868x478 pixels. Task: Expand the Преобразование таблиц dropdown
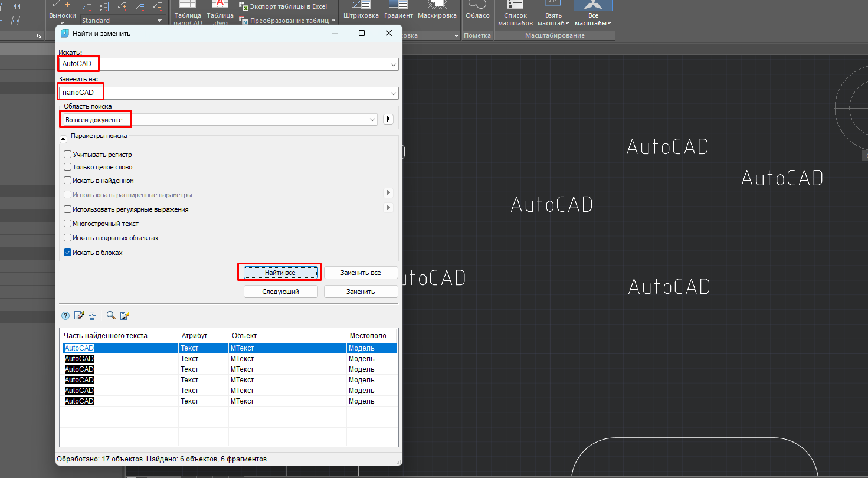pos(332,21)
